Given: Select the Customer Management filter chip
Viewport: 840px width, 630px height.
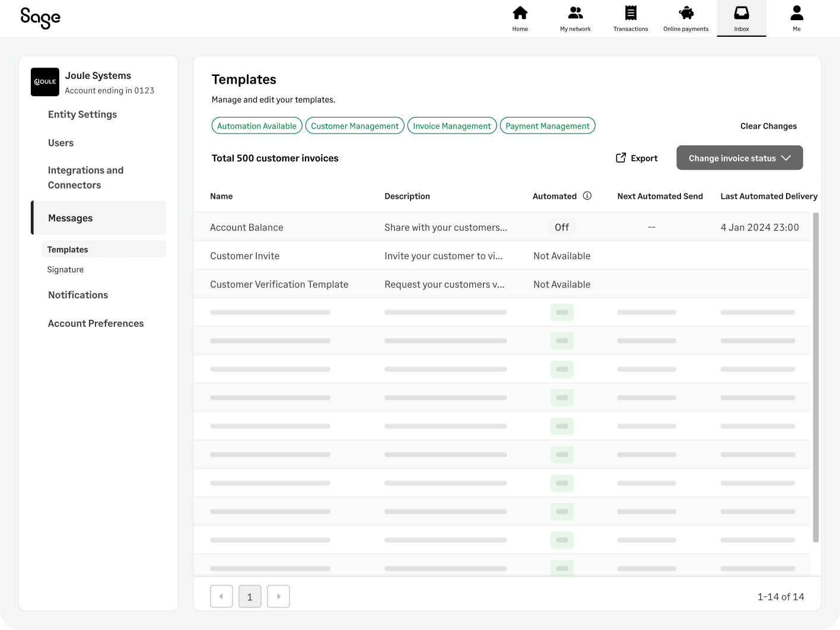Looking at the screenshot, I should coord(354,125).
